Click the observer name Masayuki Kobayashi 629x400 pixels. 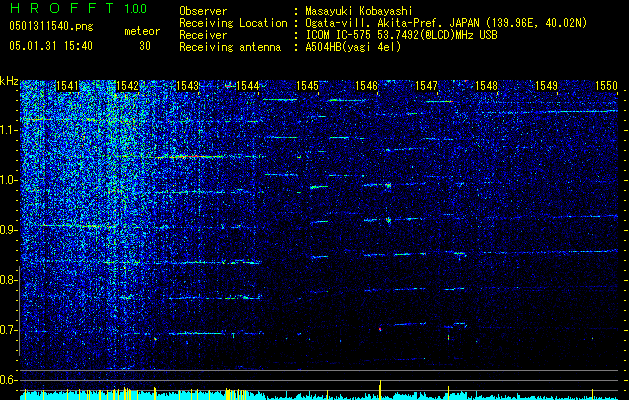[359, 11]
